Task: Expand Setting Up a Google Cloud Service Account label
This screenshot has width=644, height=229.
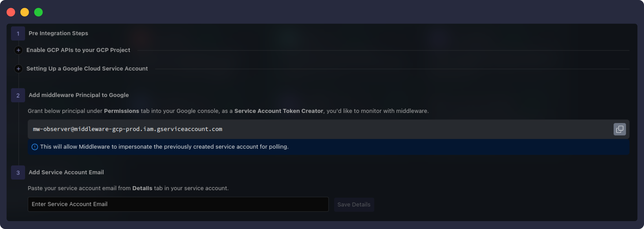Action: pyautogui.click(x=87, y=69)
